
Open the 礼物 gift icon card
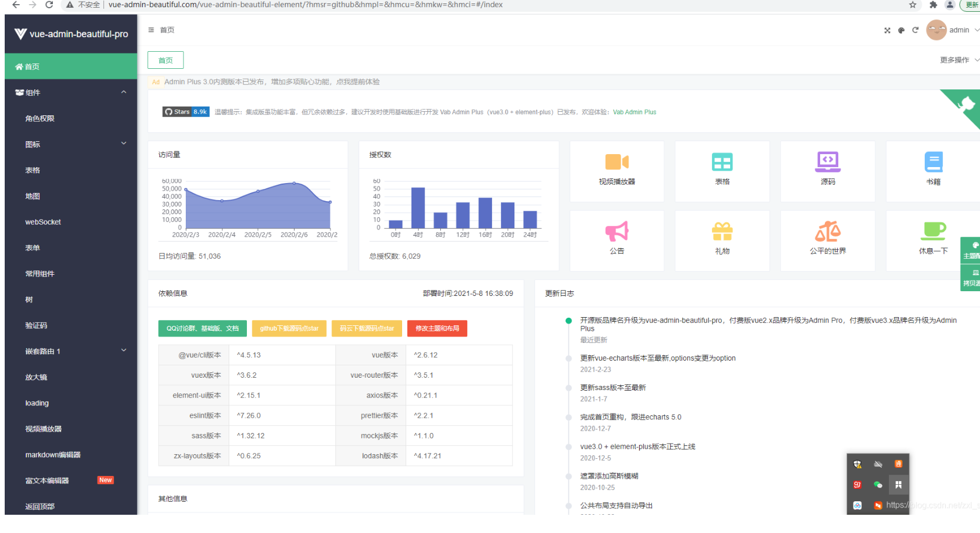(x=722, y=241)
